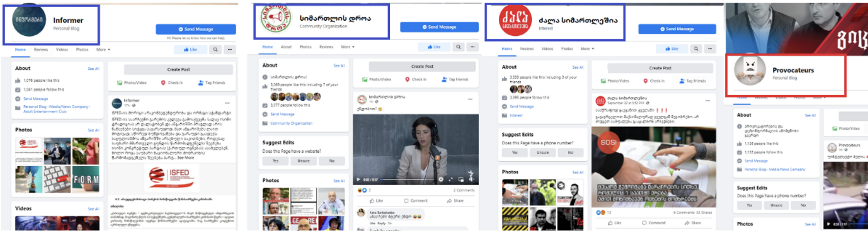Play the video on the Provocateurs page
Viewport: 868px width, 233px height.
(x=829, y=224)
